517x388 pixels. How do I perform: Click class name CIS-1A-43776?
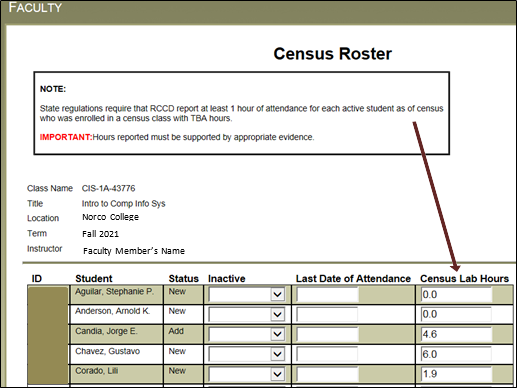tap(109, 188)
